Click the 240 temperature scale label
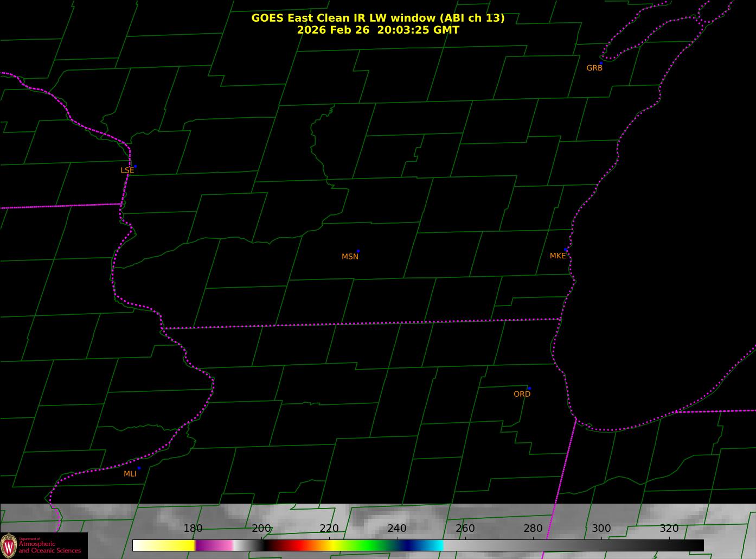 coord(397,529)
